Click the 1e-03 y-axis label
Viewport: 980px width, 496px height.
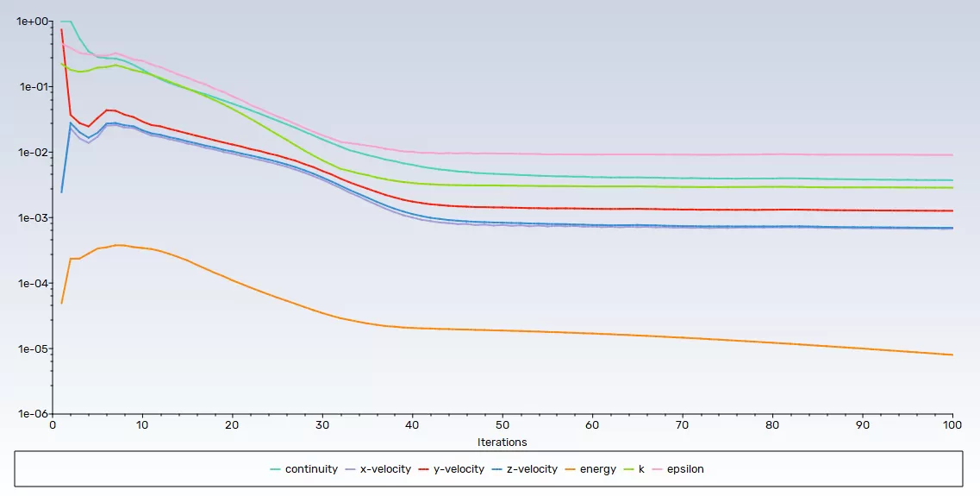[x=34, y=217]
